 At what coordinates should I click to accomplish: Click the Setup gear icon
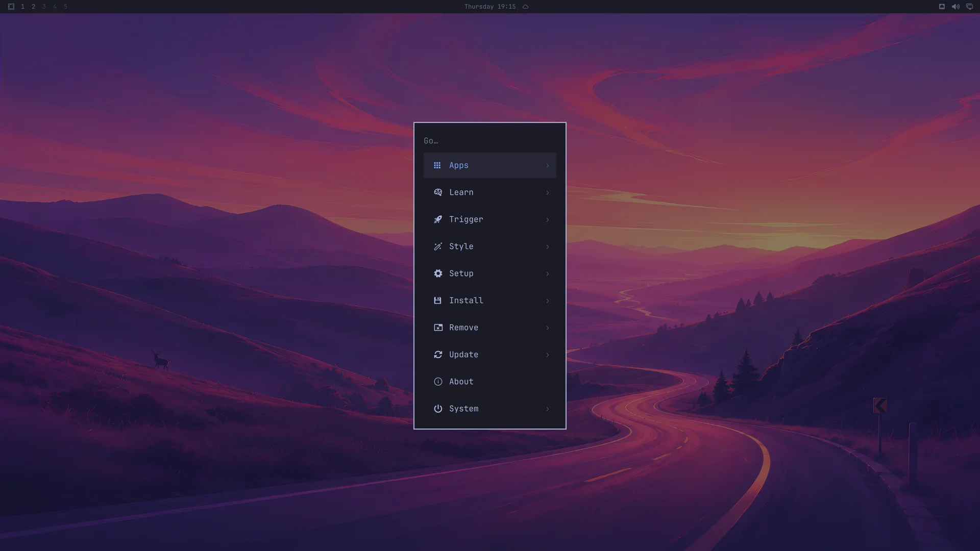[x=438, y=273]
